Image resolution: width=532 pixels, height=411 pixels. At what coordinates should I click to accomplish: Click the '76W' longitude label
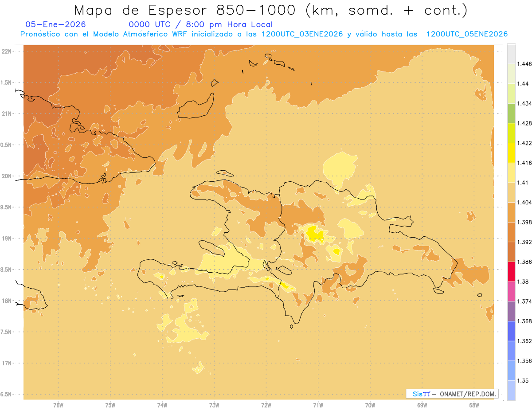58,405
